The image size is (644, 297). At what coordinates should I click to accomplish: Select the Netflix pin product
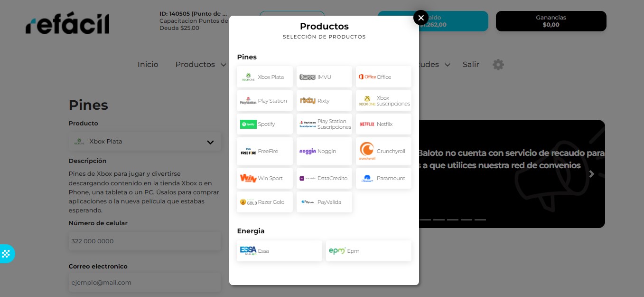click(x=383, y=124)
